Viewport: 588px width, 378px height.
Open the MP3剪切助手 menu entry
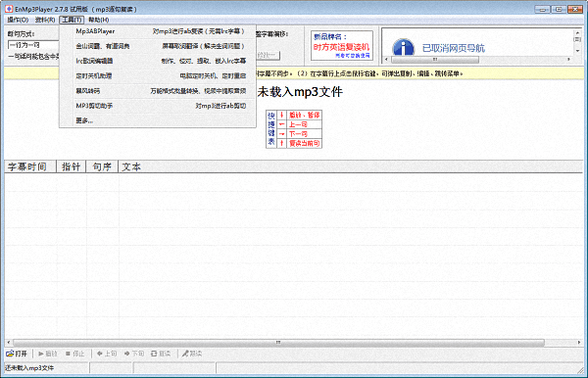[158, 106]
